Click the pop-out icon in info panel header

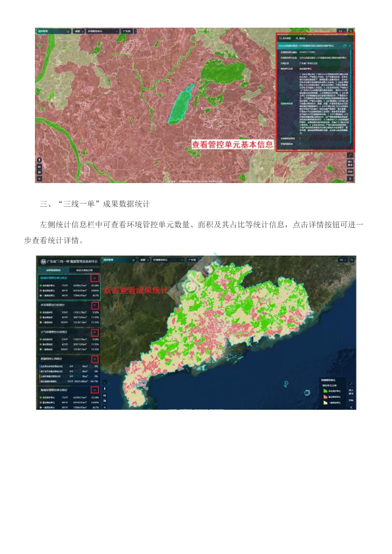pos(345,46)
